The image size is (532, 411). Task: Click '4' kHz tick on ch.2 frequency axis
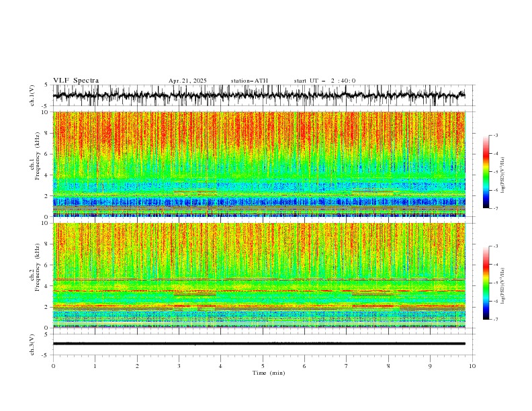point(47,286)
